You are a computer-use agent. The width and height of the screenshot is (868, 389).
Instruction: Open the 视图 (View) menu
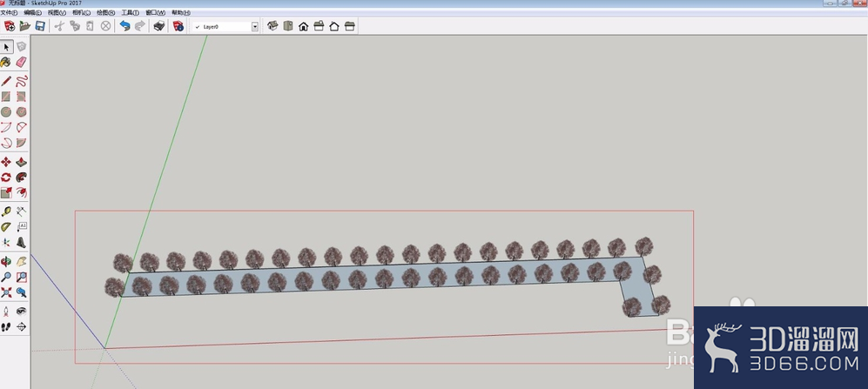point(57,12)
